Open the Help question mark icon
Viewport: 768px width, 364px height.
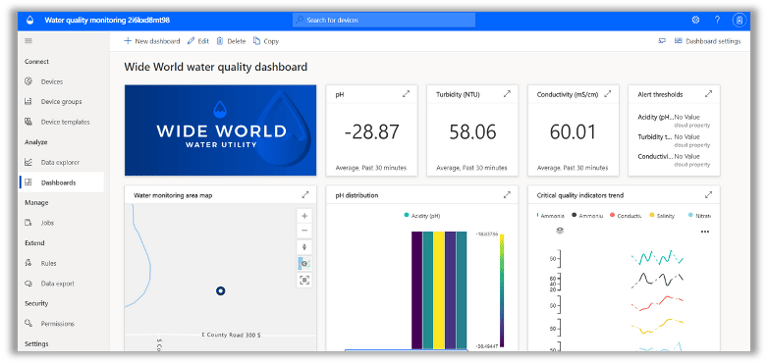point(718,20)
